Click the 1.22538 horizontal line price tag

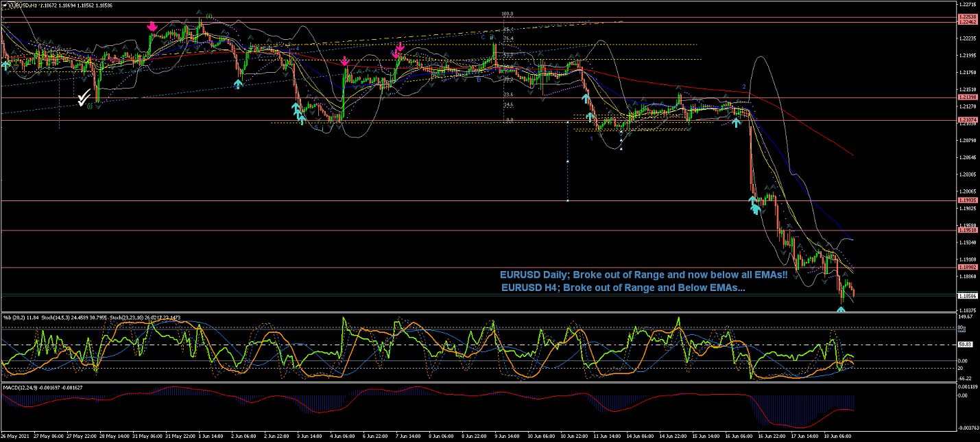pos(967,16)
